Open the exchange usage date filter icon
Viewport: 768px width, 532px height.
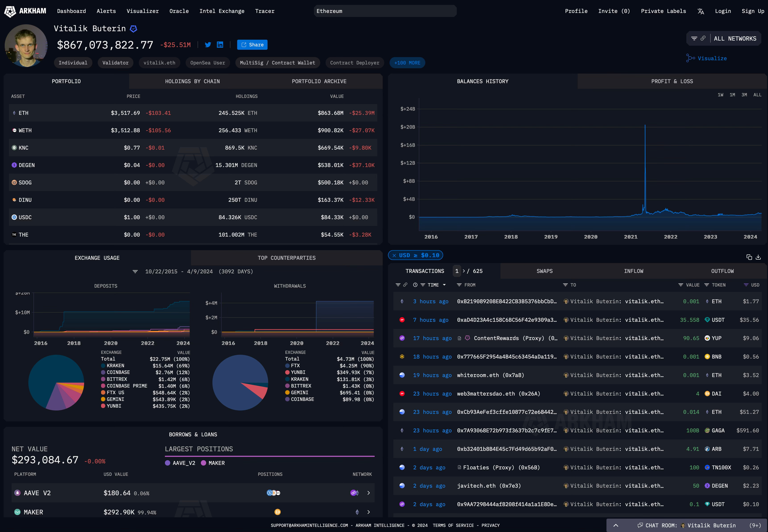click(135, 272)
